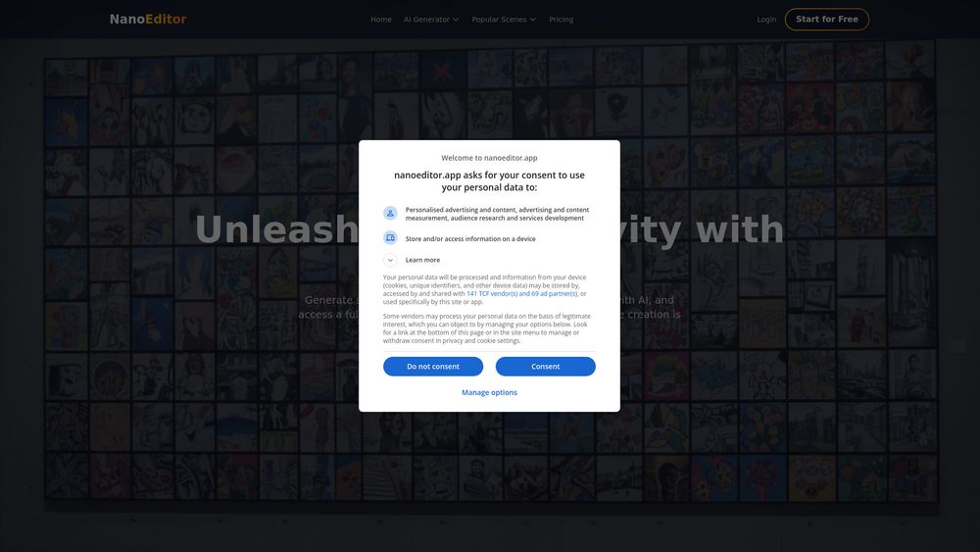Click the Store and/or access information text
The image size is (980, 552).
click(x=470, y=239)
